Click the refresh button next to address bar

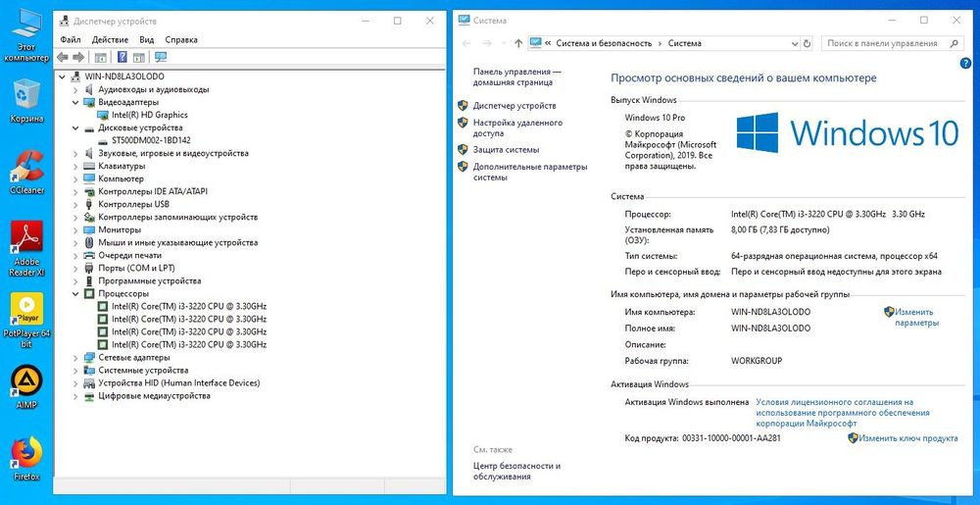coord(807,43)
